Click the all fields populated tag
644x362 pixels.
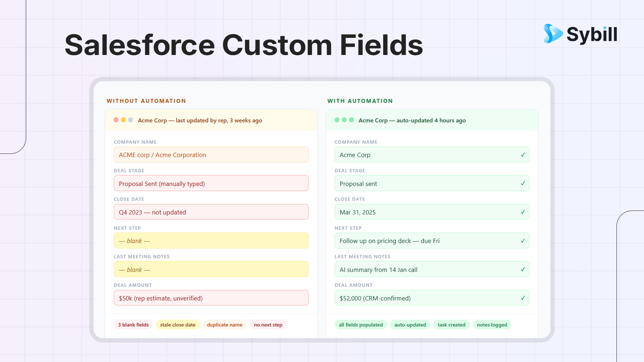361,325
